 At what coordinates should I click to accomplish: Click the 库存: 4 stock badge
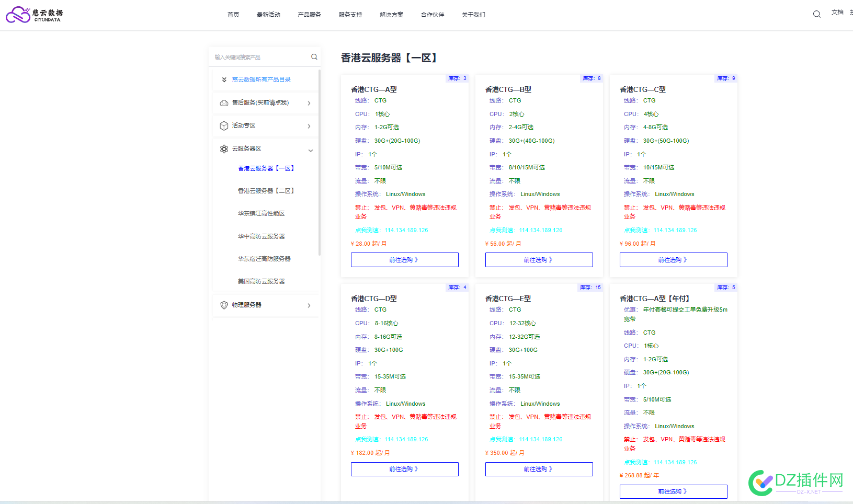click(457, 288)
